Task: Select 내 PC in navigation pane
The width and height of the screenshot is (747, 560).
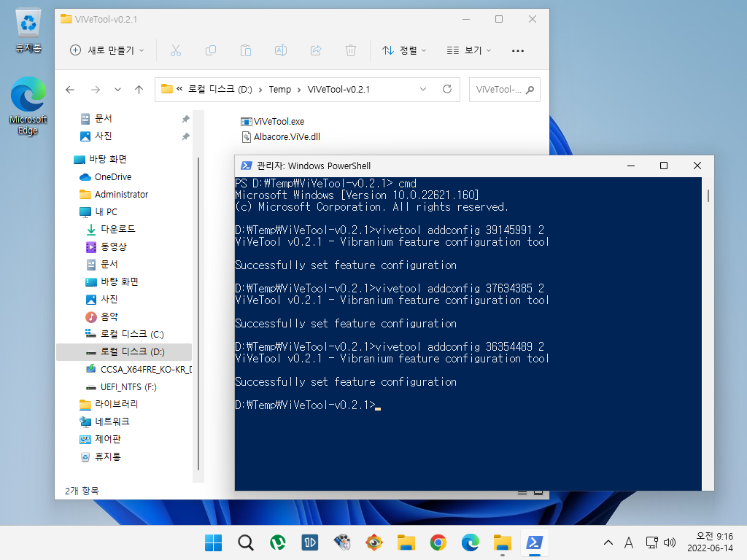Action: [x=98, y=212]
